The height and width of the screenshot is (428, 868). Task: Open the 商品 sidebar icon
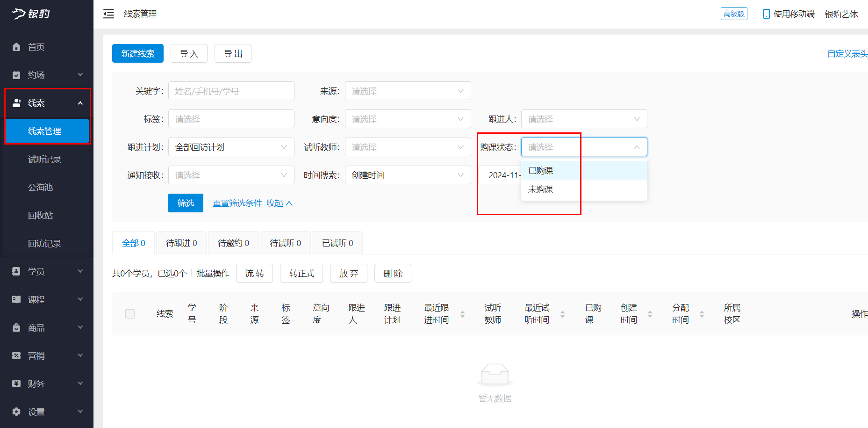pyautogui.click(x=15, y=327)
